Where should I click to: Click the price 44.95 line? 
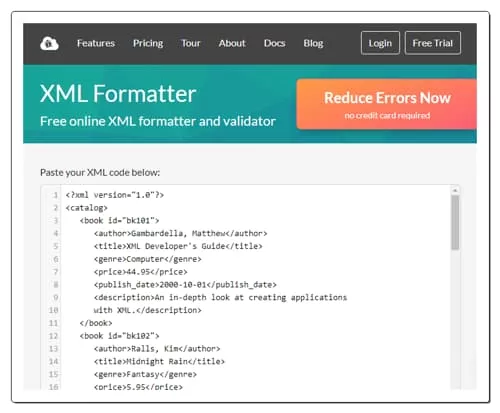click(140, 272)
